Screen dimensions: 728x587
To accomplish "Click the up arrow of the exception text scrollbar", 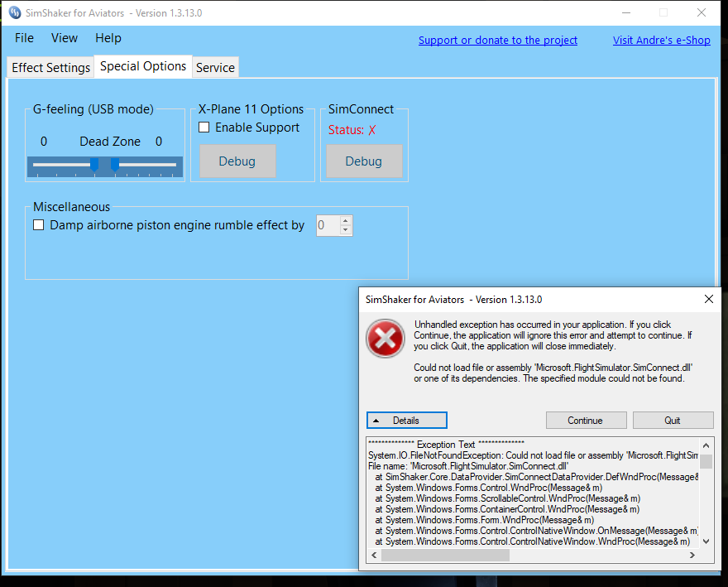I will 706,445.
